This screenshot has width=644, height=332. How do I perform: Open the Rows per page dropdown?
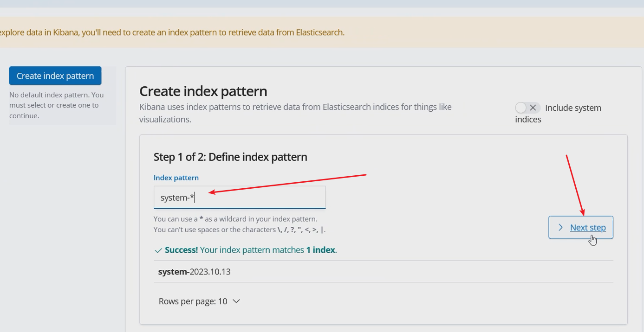click(x=199, y=301)
